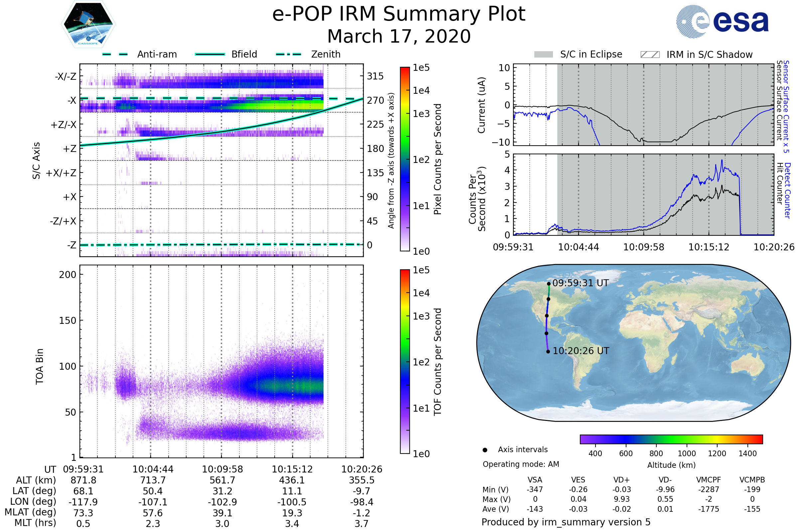Click the ESA logo
Image resolution: width=798 pixels, height=532 pixels.
pos(722,21)
